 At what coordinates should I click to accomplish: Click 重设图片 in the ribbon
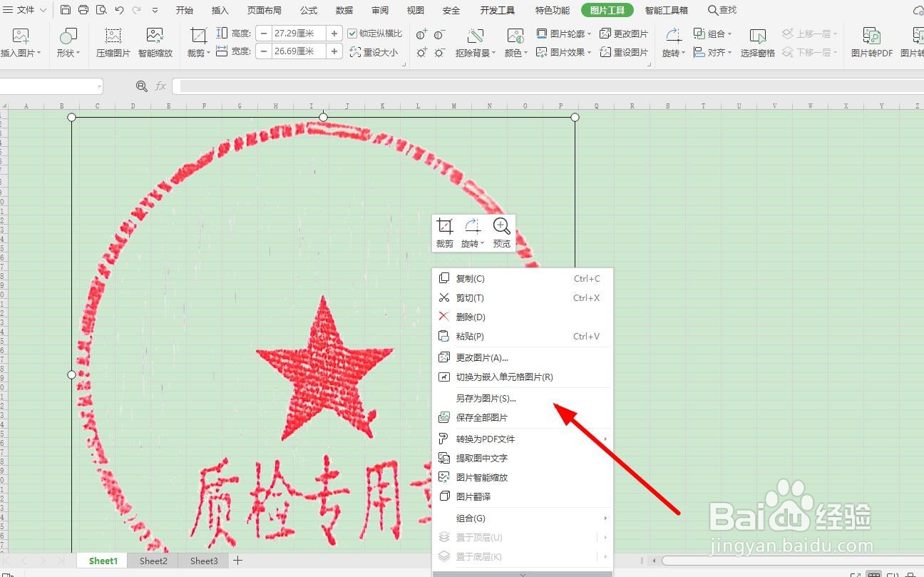624,52
